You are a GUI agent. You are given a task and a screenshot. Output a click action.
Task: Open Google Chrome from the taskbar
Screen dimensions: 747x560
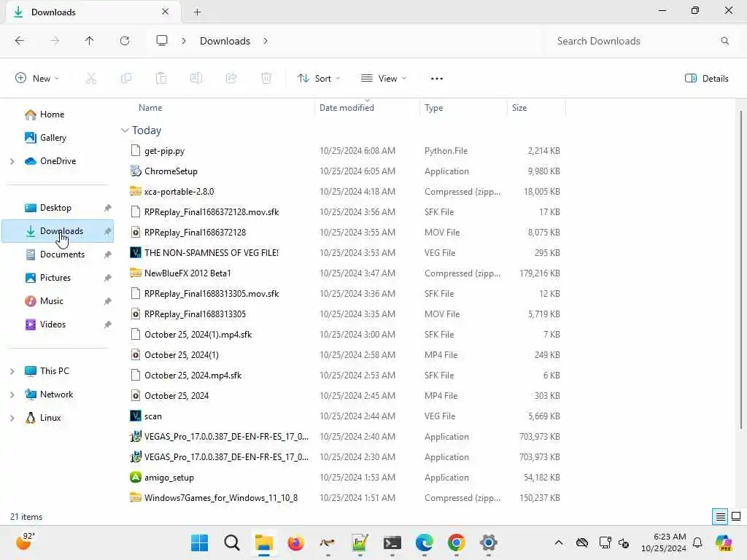tap(457, 542)
